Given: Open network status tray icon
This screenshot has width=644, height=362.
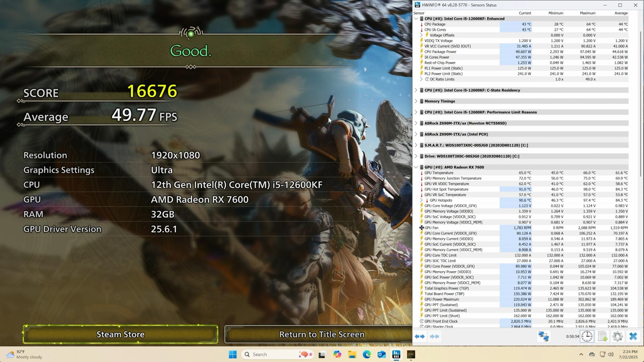Looking at the screenshot, I should coord(602,354).
